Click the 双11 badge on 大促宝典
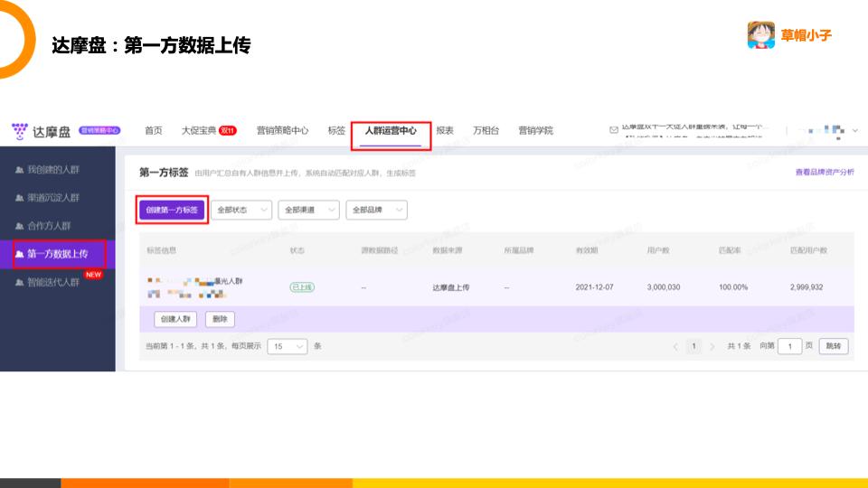Screen dimensions: 868x488 tap(228, 130)
